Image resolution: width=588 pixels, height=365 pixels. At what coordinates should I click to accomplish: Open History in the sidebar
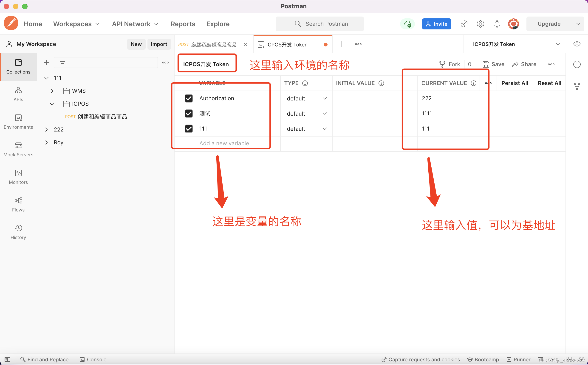point(18,232)
